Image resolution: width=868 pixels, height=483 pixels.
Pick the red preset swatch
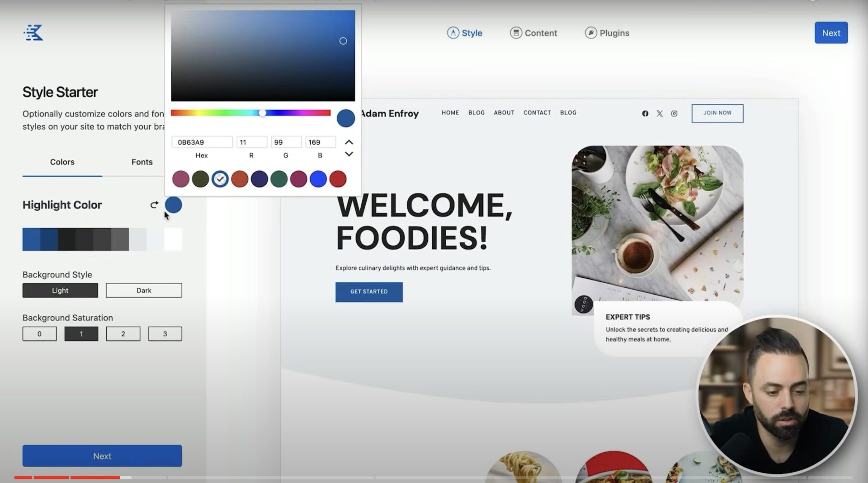pyautogui.click(x=338, y=179)
